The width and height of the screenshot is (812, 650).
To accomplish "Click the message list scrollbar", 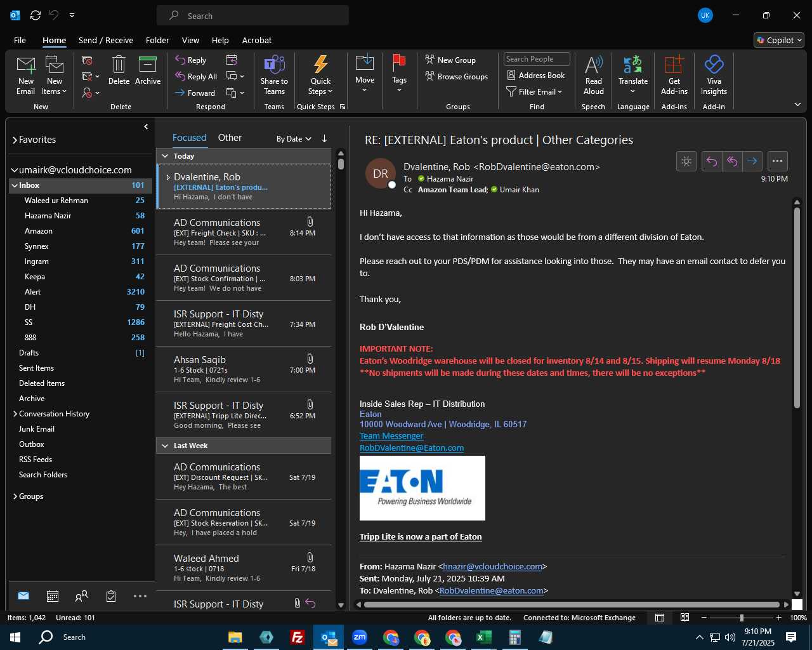I will click(341, 164).
